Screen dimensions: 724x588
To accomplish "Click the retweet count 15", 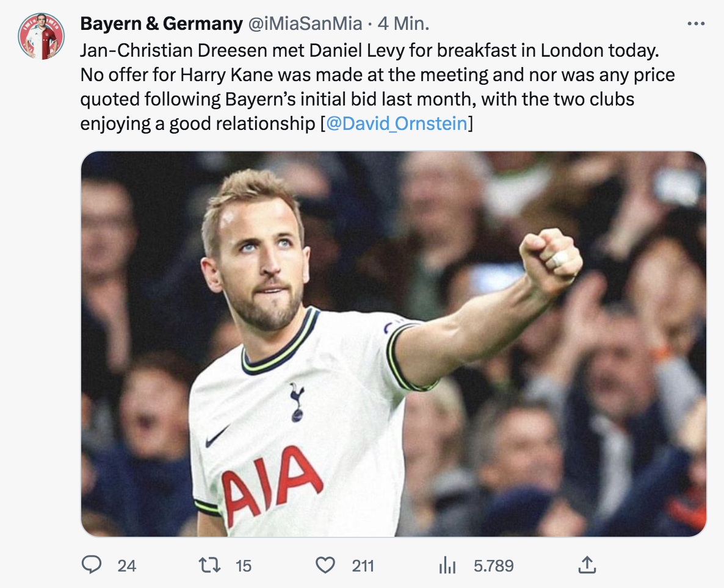I will pos(243,566).
